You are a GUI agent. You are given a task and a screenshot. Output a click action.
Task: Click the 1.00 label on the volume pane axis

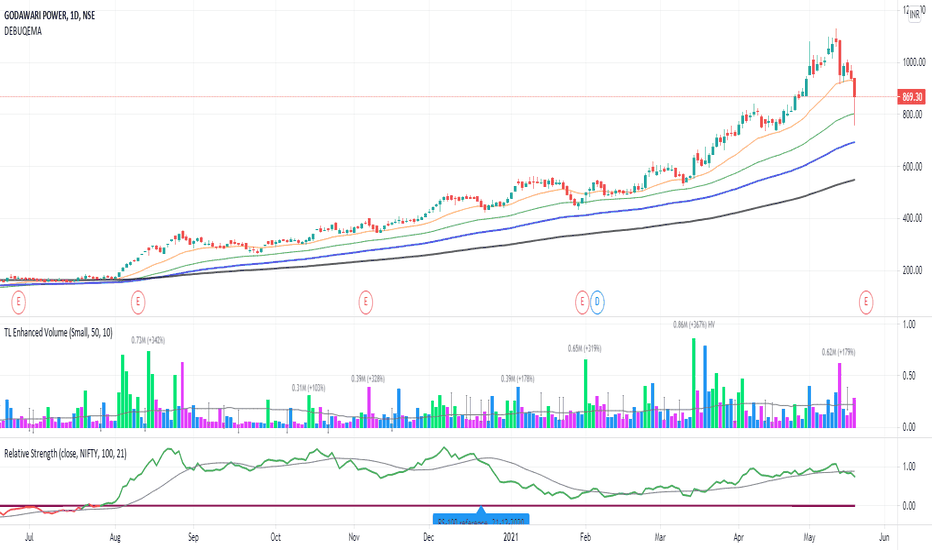[x=909, y=325]
